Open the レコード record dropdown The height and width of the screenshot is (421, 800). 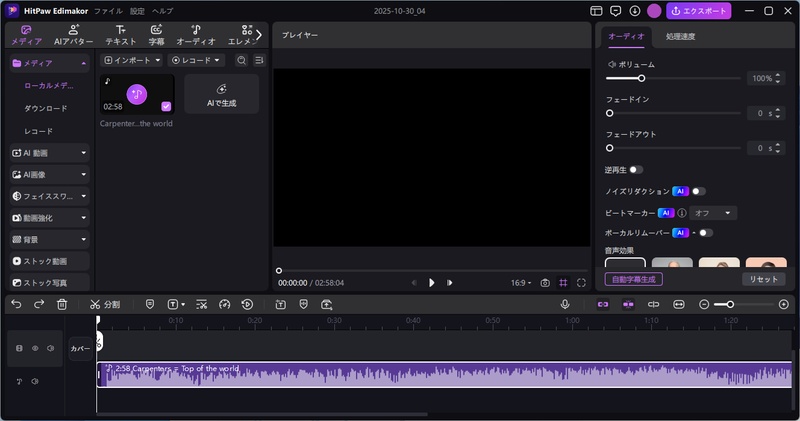[x=196, y=60]
